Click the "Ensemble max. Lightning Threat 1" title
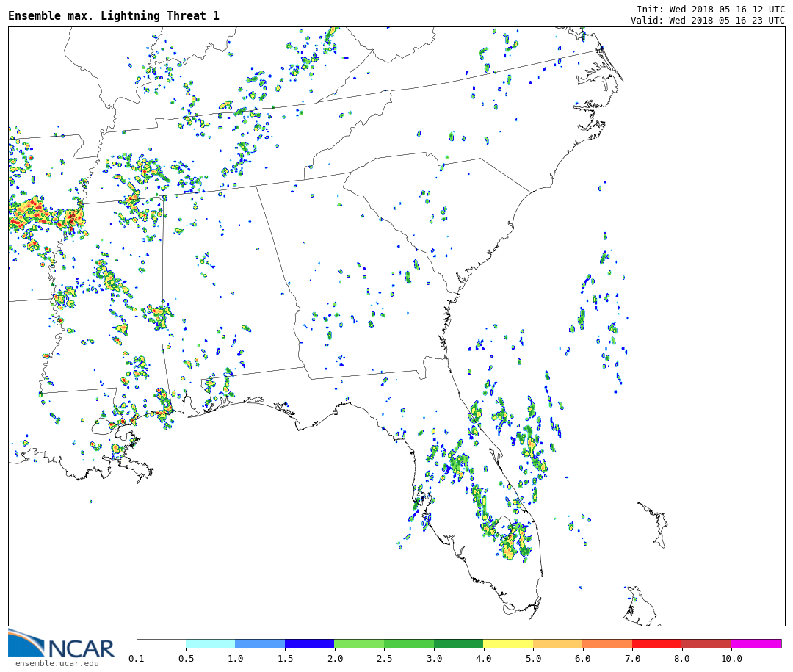The height and width of the screenshot is (672, 793). pos(114,15)
